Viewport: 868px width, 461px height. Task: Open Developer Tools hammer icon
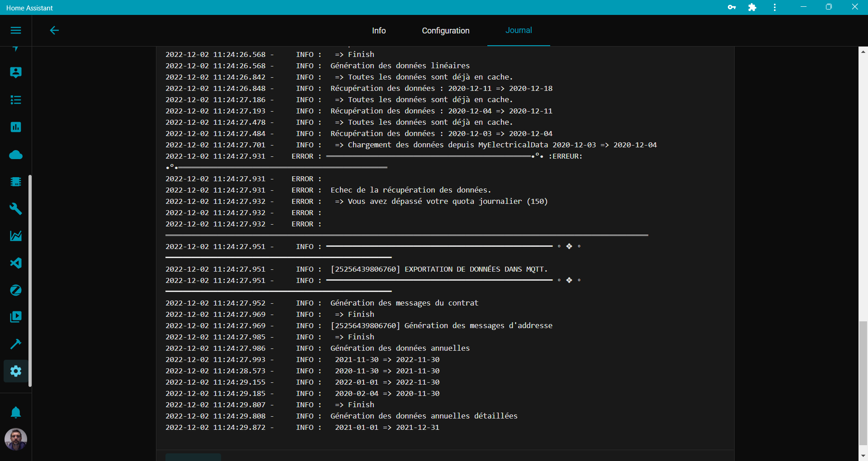click(x=16, y=344)
